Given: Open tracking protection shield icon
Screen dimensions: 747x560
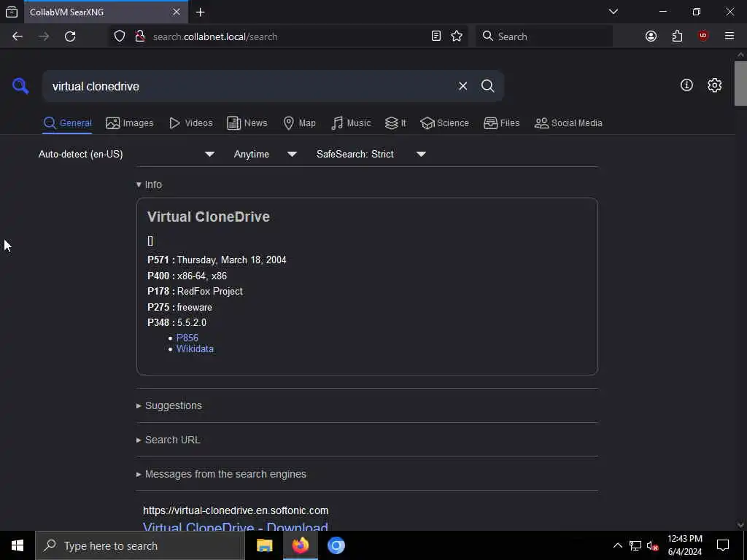Looking at the screenshot, I should [x=120, y=36].
